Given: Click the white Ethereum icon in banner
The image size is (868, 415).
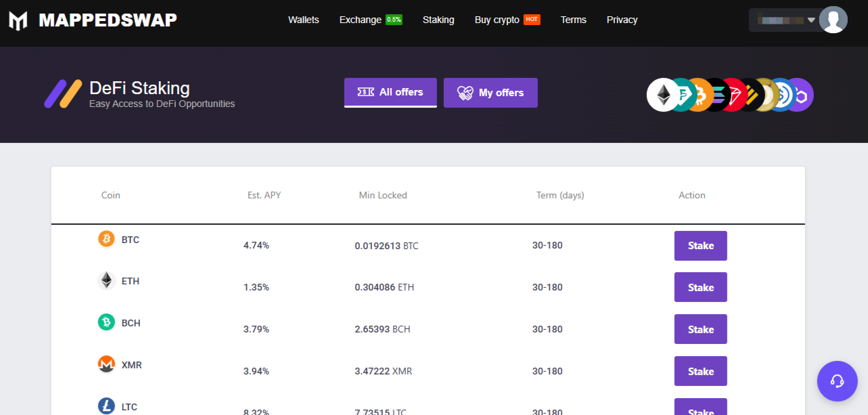Looking at the screenshot, I should coord(662,95).
